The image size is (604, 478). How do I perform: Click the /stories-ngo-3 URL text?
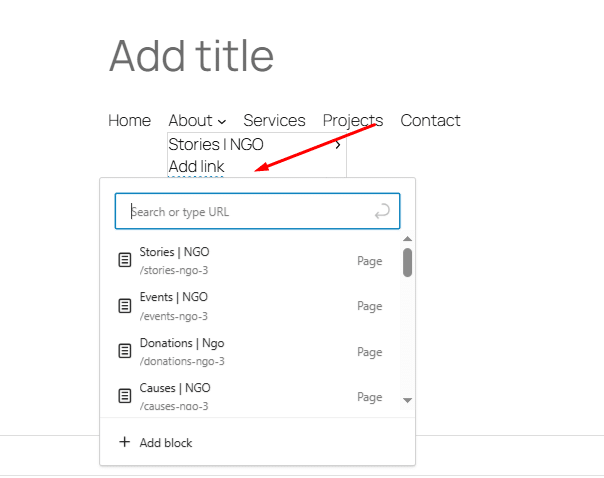(174, 270)
